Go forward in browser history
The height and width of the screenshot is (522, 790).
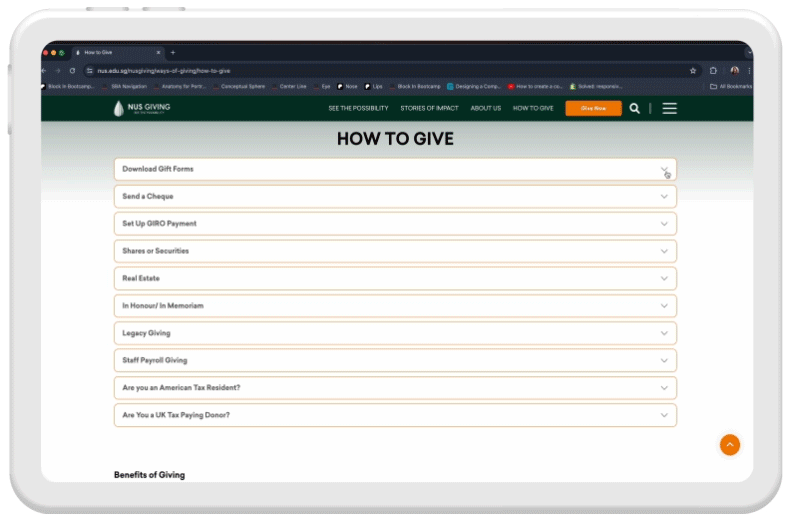coord(58,71)
